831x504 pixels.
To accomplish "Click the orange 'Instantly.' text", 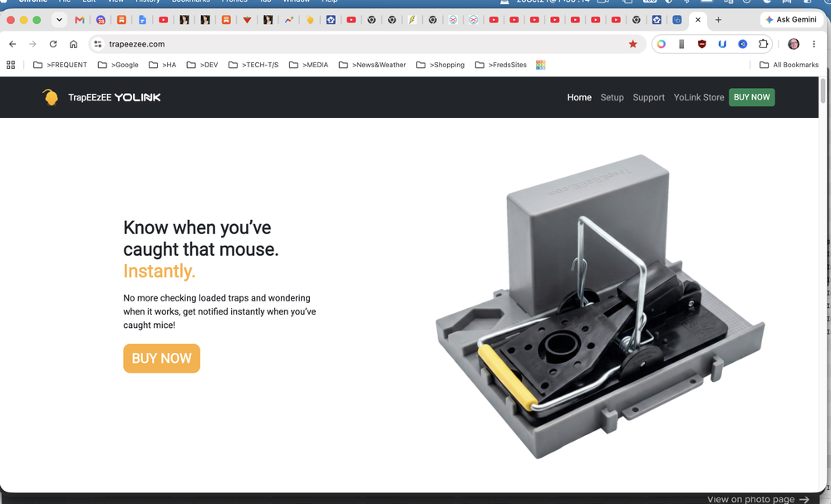I will click(159, 271).
